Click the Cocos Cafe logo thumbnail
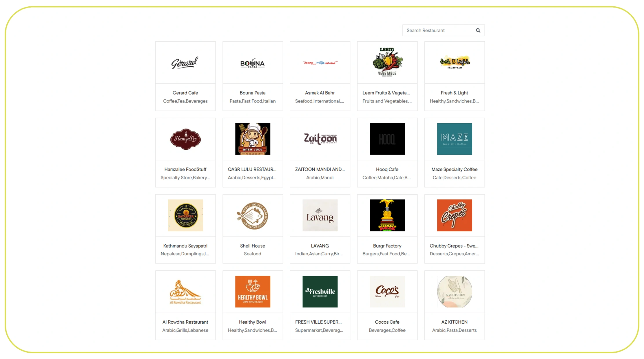644x359 pixels. click(x=387, y=292)
